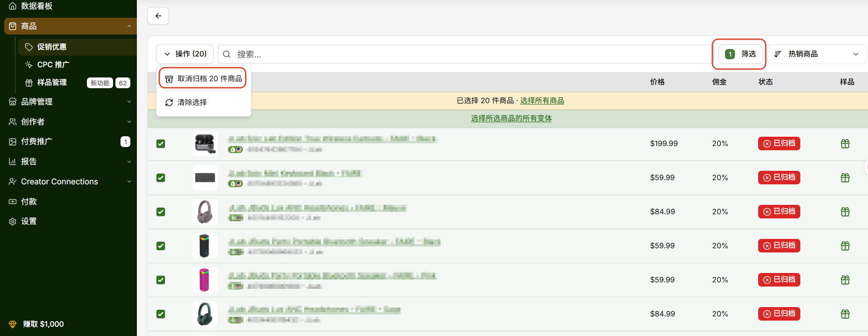Open the 热销商品 sort dropdown
The height and width of the screenshot is (336, 868).
817,54
